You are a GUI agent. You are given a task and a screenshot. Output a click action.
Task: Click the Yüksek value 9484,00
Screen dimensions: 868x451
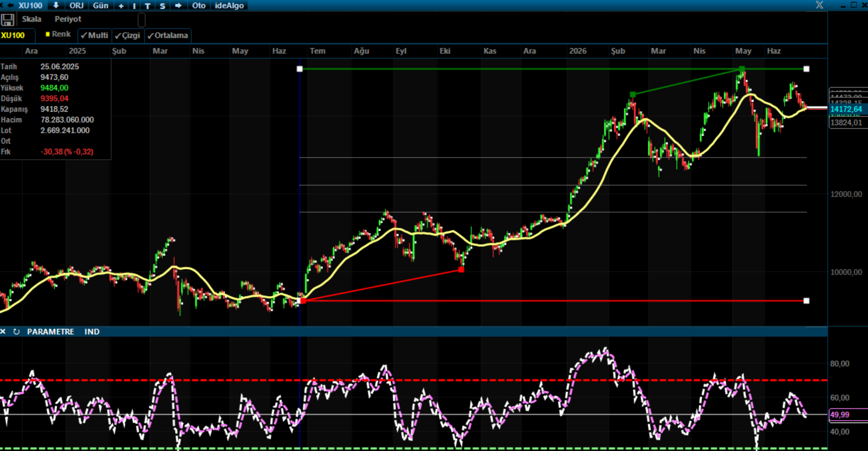(54, 88)
